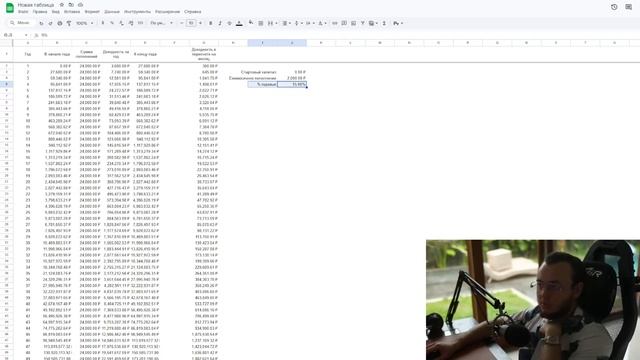Select column I header
Screen dimensions: 640x360
pos(262,42)
